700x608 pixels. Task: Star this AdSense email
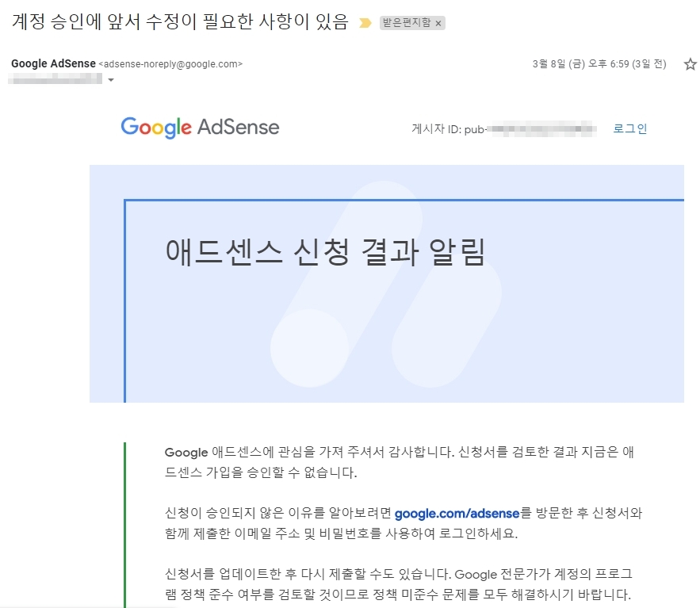pyautogui.click(x=690, y=64)
